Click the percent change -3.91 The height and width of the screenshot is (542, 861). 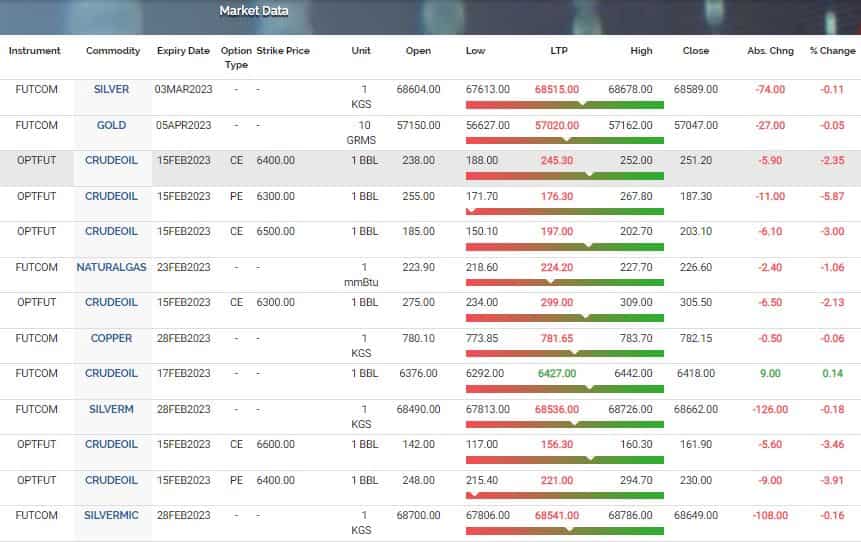point(832,480)
